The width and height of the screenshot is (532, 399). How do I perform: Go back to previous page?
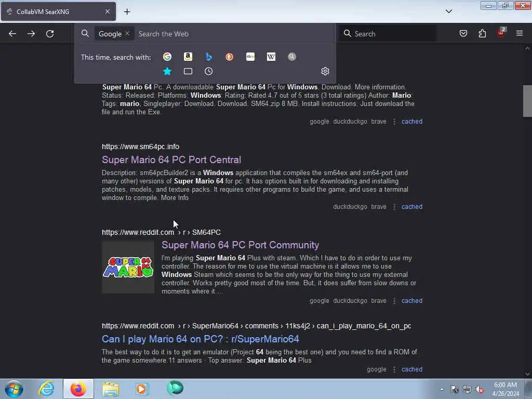click(x=12, y=34)
